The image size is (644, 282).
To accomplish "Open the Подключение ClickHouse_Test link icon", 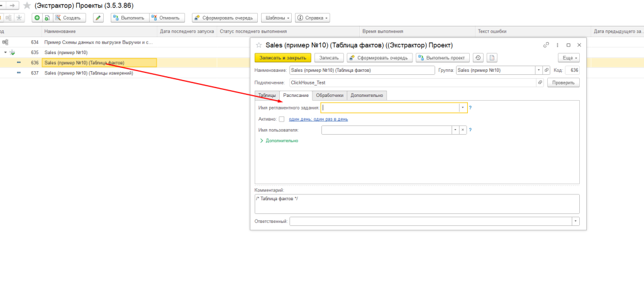I will click(540, 82).
